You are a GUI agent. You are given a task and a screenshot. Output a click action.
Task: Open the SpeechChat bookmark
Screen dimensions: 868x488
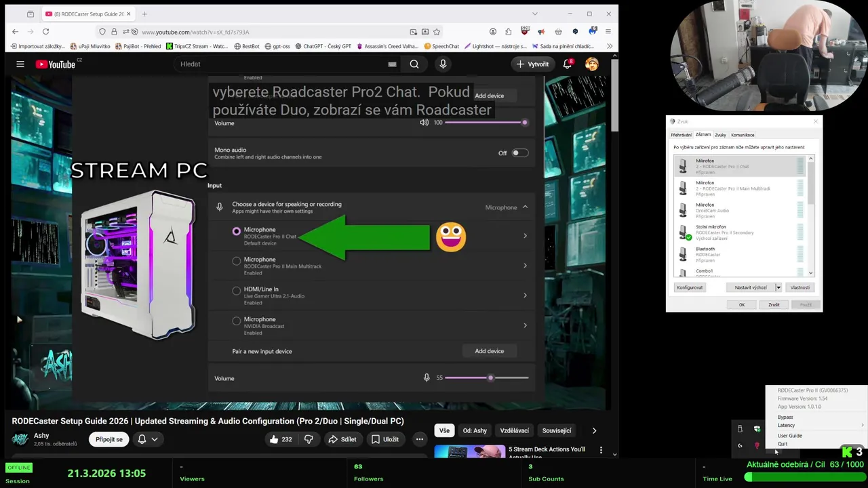pos(441,46)
